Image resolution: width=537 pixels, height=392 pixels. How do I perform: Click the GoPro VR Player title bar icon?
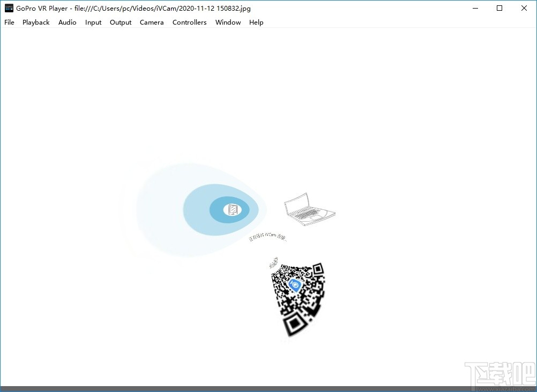(9, 8)
